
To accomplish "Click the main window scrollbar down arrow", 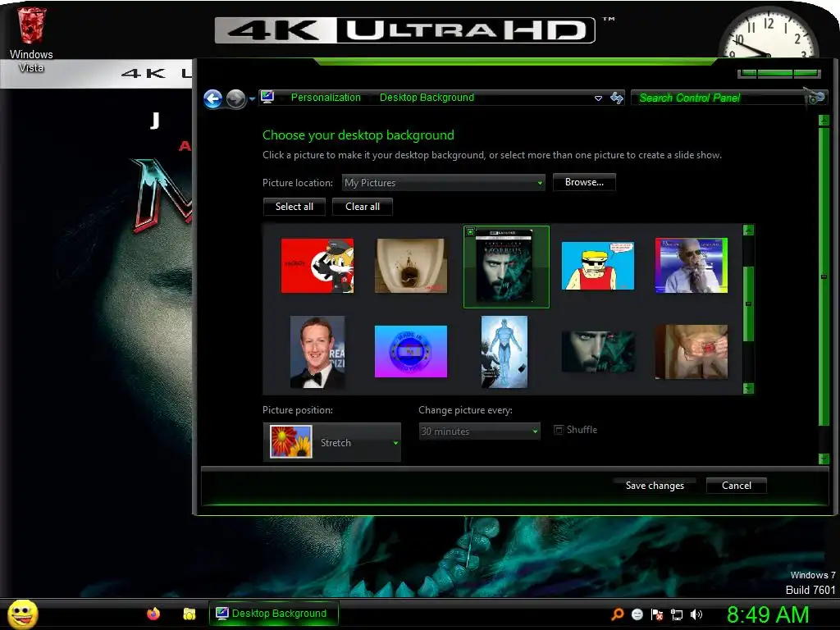I will pyautogui.click(x=824, y=458).
